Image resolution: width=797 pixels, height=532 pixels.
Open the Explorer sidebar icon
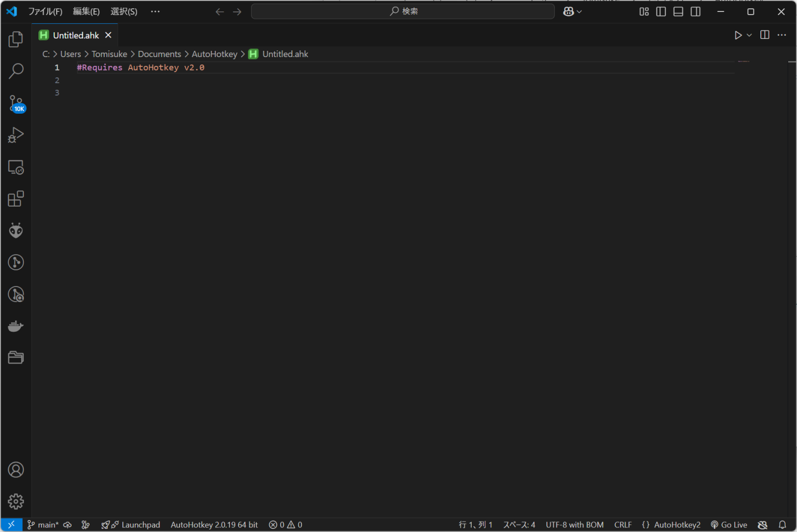pyautogui.click(x=16, y=39)
